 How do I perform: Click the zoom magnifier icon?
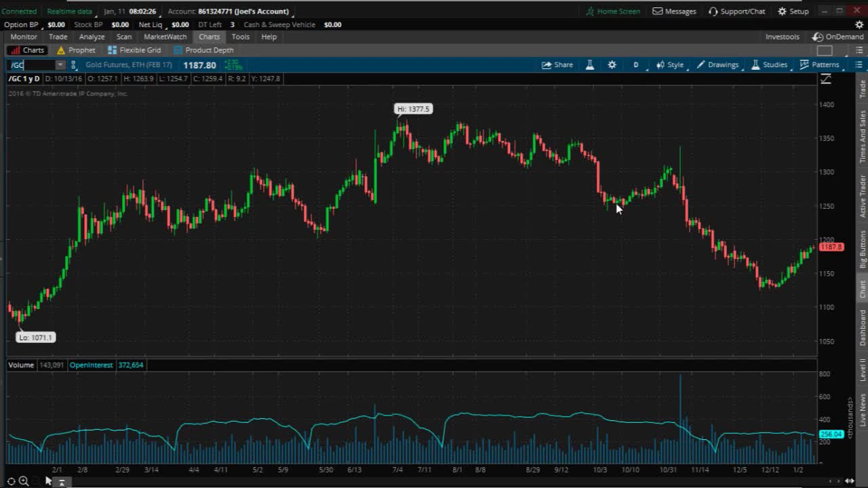[23, 481]
